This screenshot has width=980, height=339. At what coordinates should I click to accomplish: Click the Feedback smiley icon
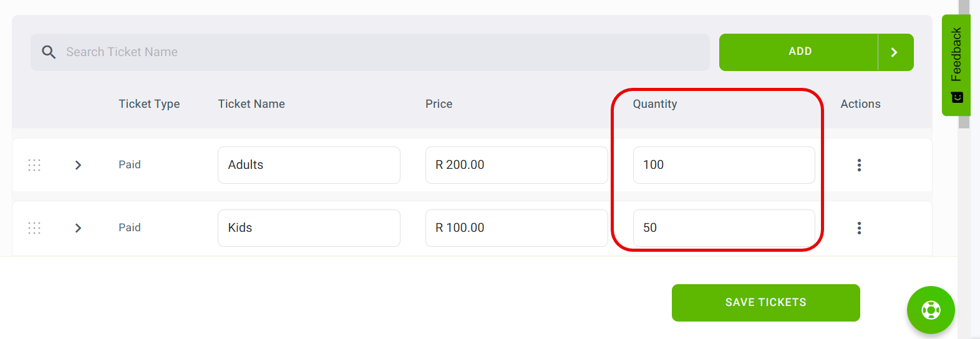coord(957,97)
